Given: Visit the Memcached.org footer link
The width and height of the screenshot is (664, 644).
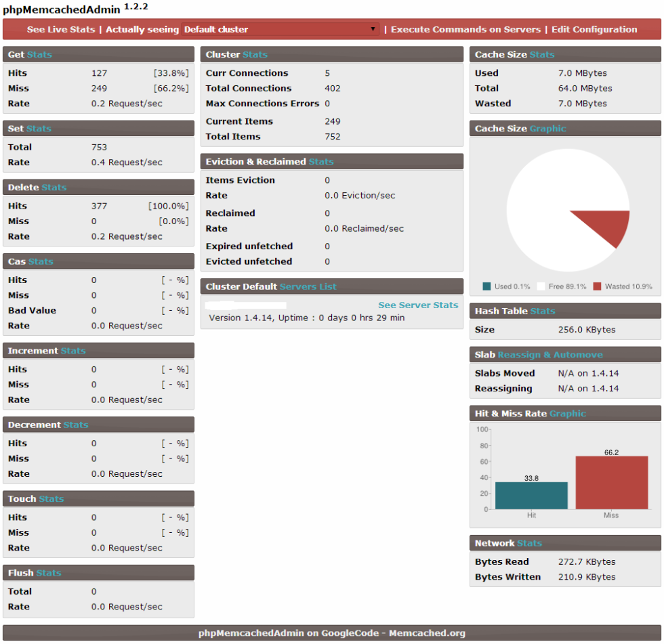Looking at the screenshot, I should pyautogui.click(x=427, y=633).
